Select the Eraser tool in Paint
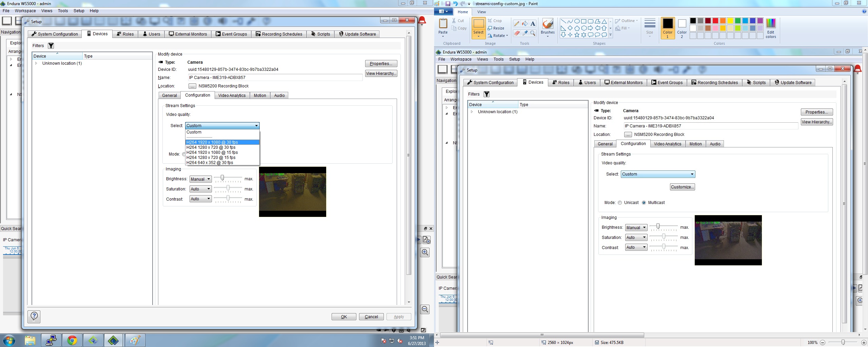Screen dimensions: 868x347 pos(516,33)
